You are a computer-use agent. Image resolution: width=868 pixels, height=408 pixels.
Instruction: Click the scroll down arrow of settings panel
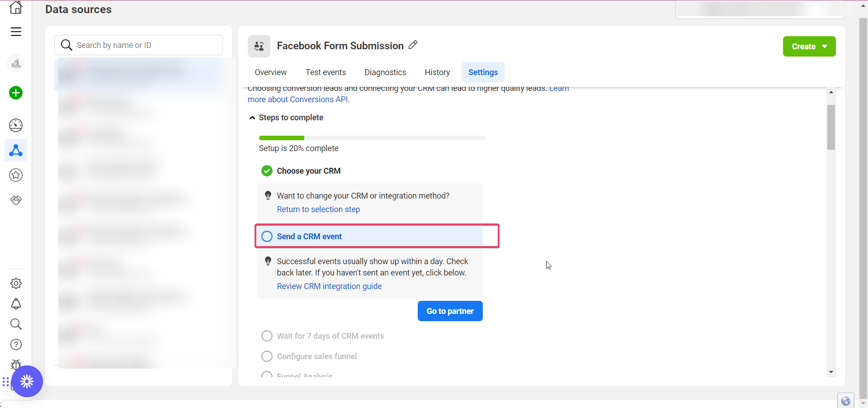831,372
